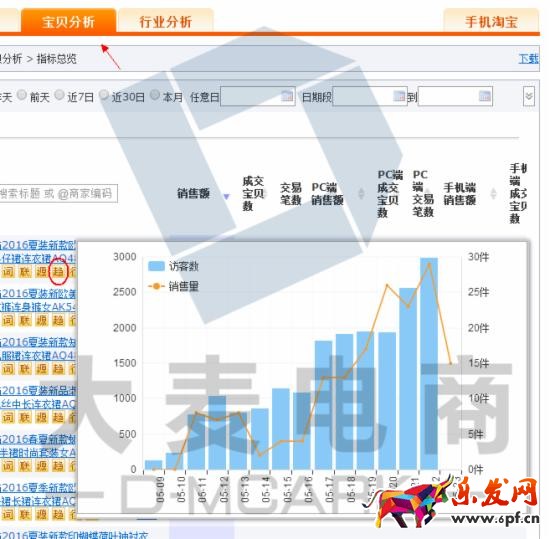Viewport: 550px width, 539px height.
Task: Click the PC端成交宝贝数 column header
Action: coord(390,194)
